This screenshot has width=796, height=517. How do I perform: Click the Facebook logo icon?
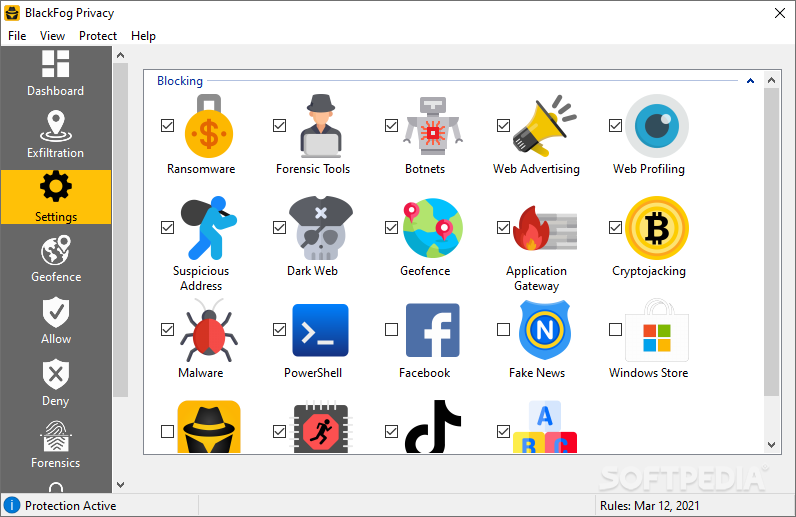[x=433, y=330]
